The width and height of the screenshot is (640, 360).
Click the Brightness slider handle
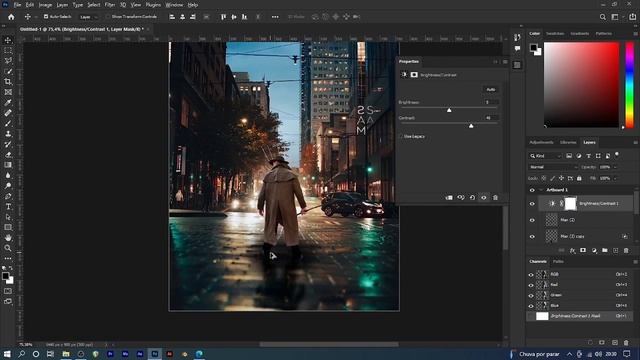pos(449,110)
